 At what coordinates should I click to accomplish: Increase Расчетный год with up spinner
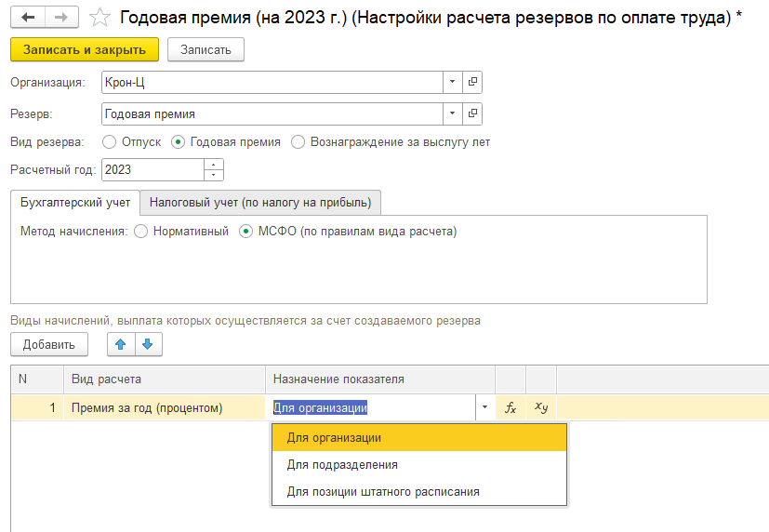(x=213, y=165)
